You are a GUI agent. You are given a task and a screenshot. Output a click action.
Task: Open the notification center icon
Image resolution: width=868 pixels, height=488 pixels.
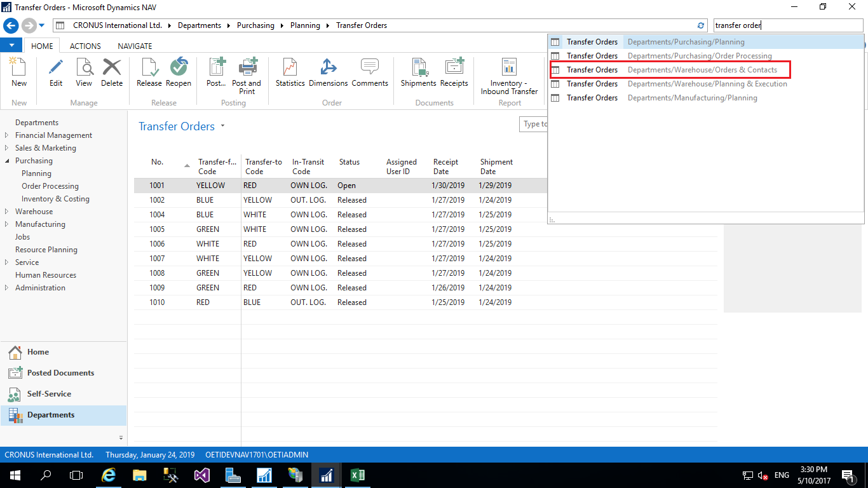point(848,475)
